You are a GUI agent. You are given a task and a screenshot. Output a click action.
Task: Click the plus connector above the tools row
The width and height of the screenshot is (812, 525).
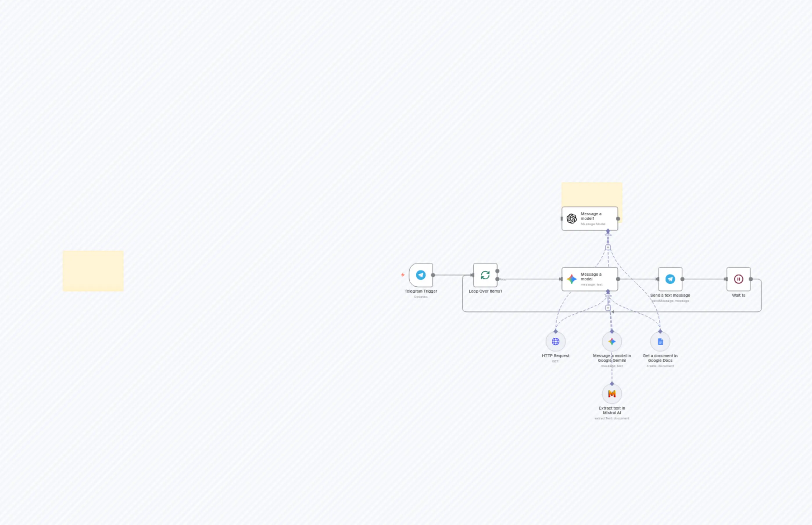608,307
